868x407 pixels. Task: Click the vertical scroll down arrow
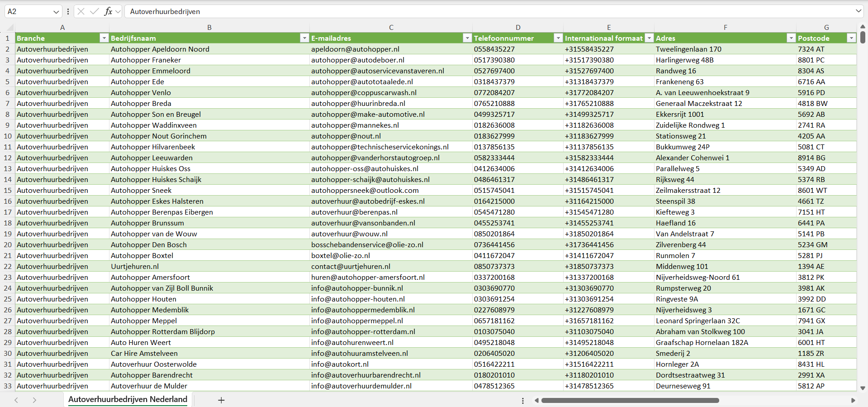pyautogui.click(x=863, y=388)
